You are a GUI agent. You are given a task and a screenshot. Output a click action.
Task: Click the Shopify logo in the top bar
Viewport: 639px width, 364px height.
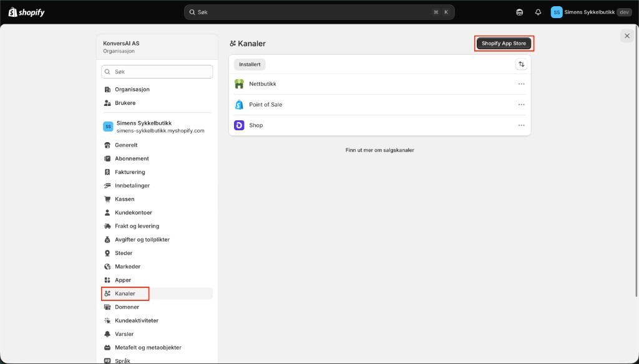pos(26,12)
